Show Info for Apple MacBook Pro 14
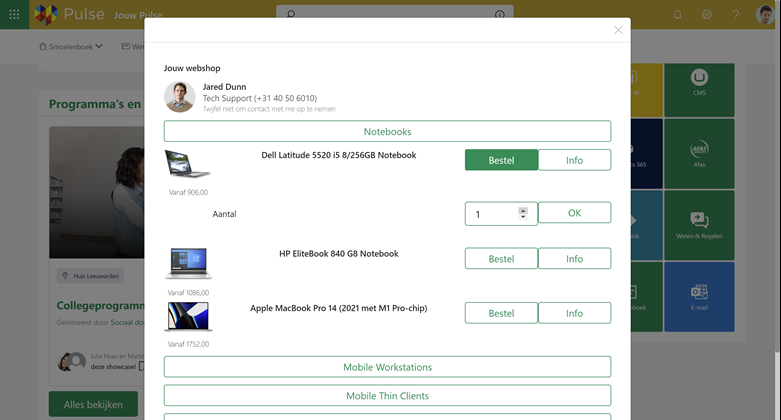Image resolution: width=781 pixels, height=420 pixels. 574,313
